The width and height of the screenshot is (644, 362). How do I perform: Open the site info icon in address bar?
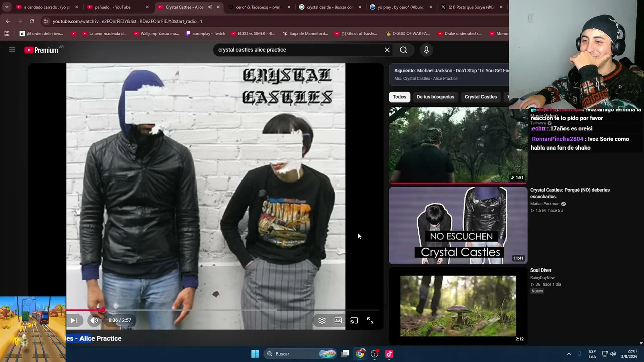(46, 21)
